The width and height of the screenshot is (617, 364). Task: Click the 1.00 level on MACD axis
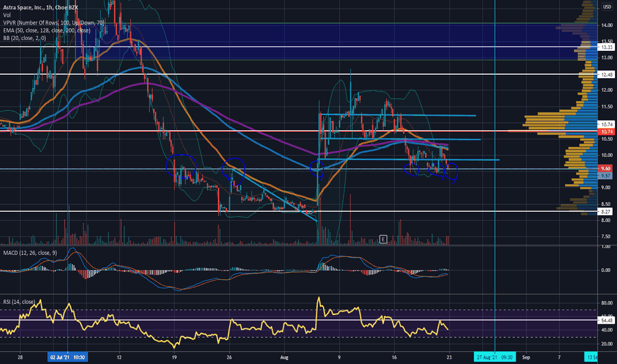tap(606, 247)
